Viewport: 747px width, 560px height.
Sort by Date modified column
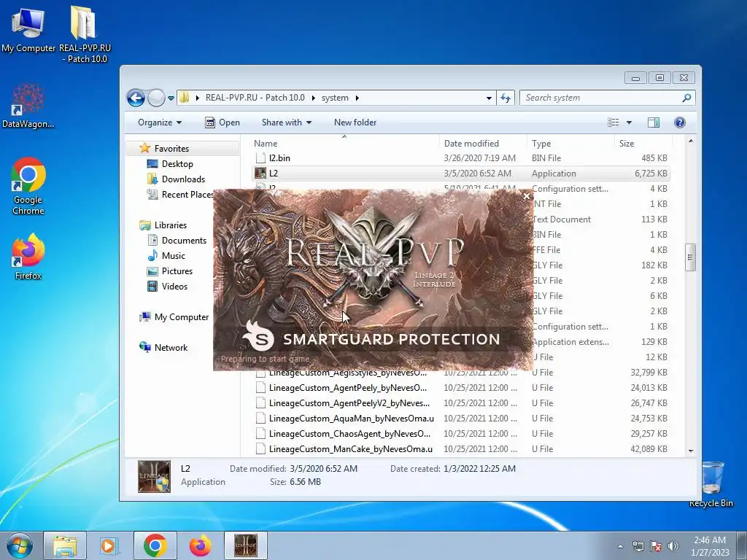click(x=483, y=144)
